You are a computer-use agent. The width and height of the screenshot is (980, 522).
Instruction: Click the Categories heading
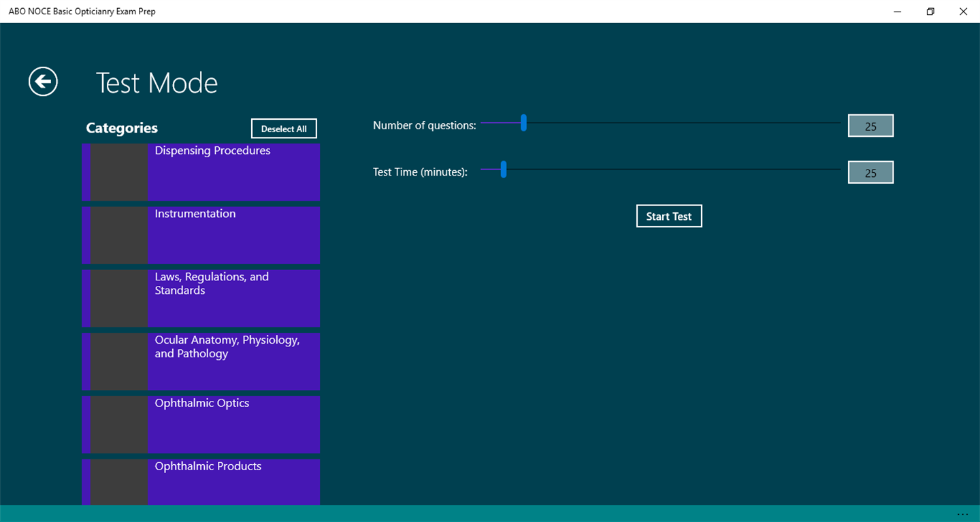[x=122, y=128]
